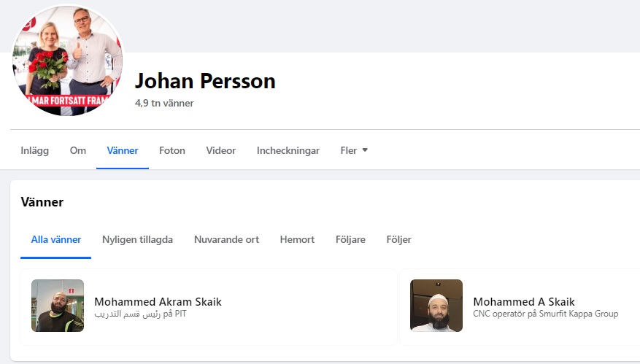640x364 pixels.
Task: Open Johan Persson's profile picture
Action: click(x=66, y=62)
